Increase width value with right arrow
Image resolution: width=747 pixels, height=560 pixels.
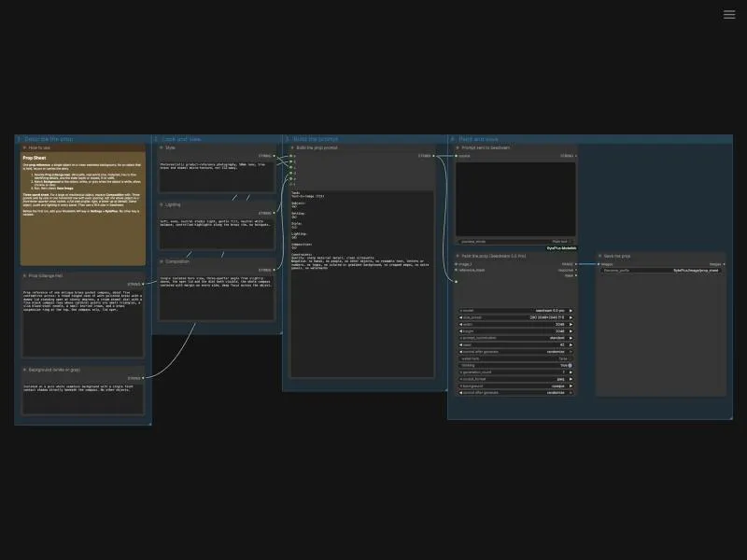(x=571, y=324)
